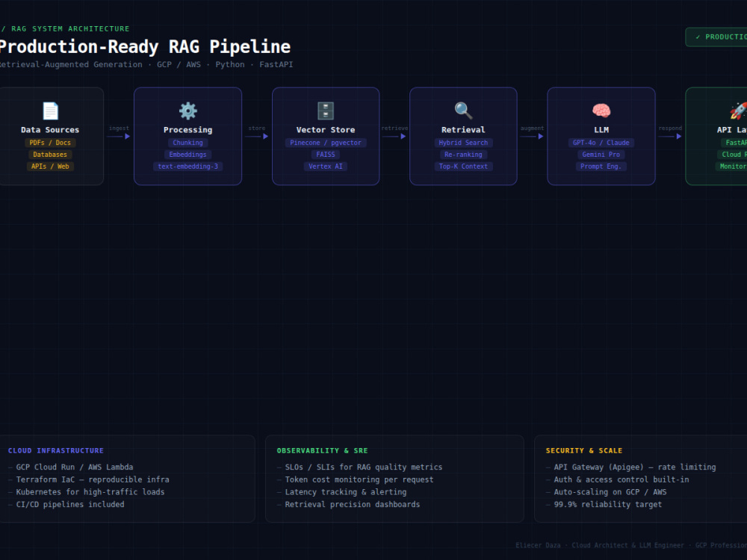Select the PDFs / Docs tag

(x=50, y=143)
